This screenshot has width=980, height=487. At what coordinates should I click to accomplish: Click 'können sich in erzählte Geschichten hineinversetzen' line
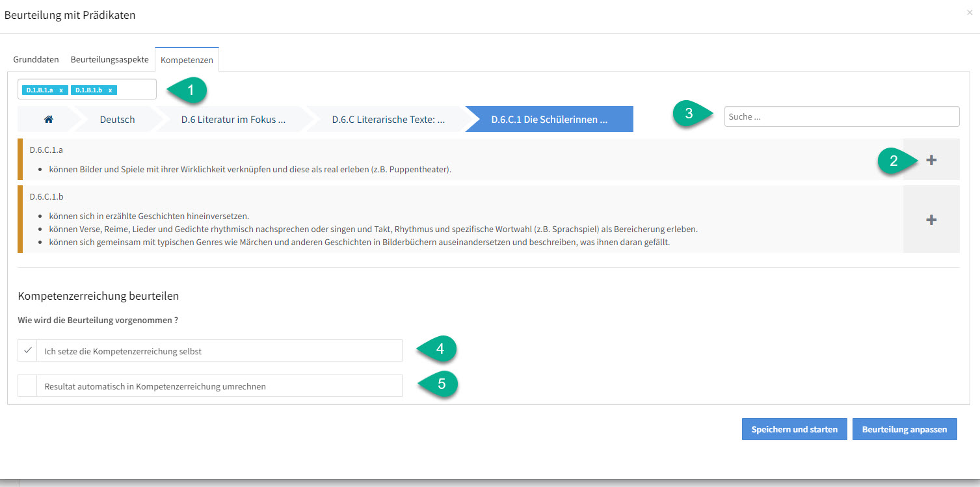[149, 216]
